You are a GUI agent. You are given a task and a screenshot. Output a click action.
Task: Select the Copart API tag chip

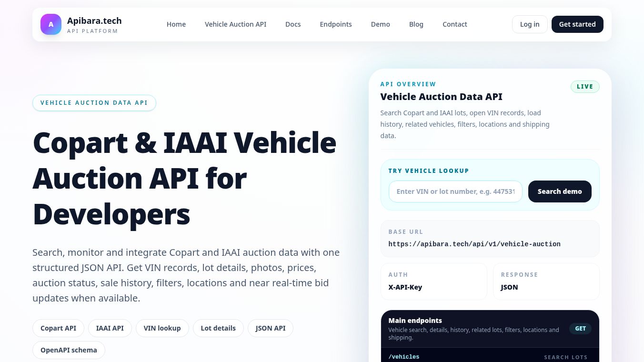click(58, 328)
